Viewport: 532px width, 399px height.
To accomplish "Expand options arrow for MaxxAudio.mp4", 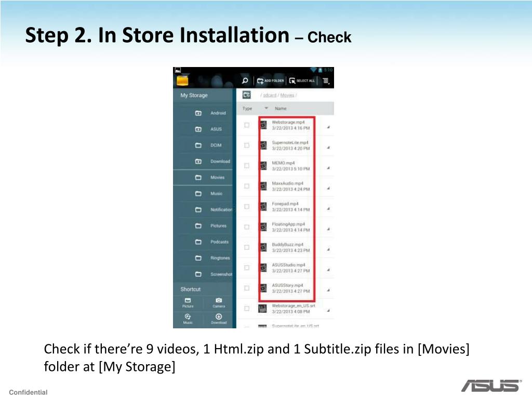I will (x=328, y=188).
